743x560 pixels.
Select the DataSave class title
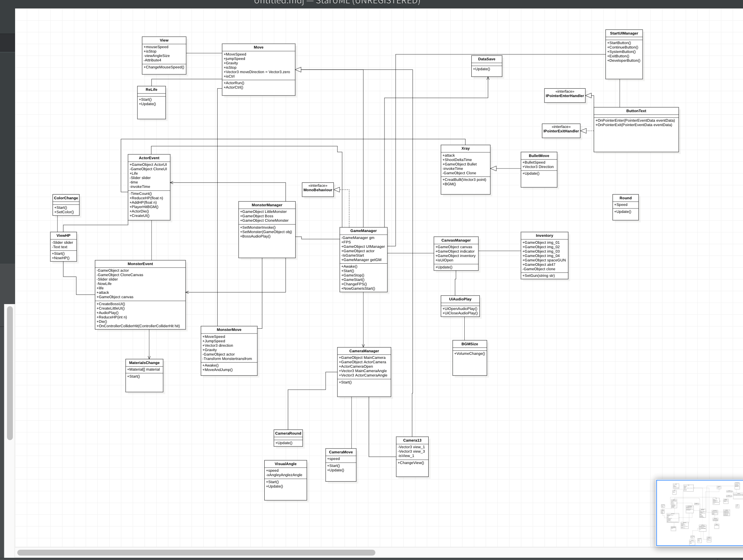coord(486,59)
